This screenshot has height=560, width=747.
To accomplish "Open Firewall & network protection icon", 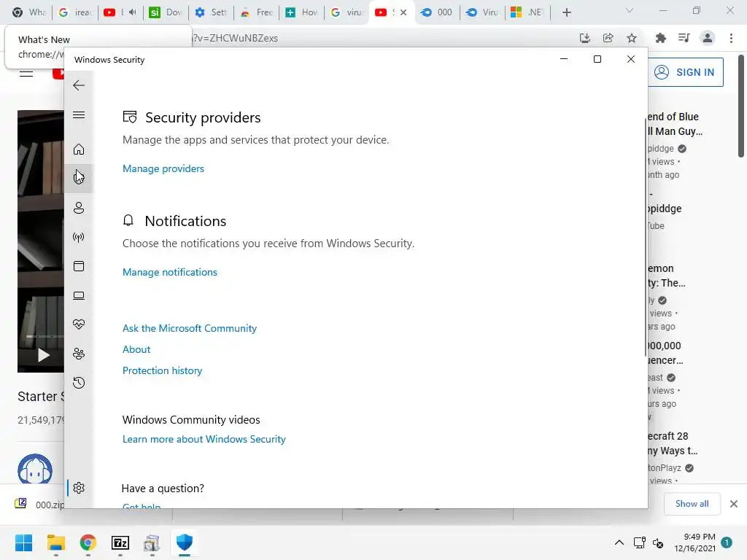I will (x=79, y=237).
